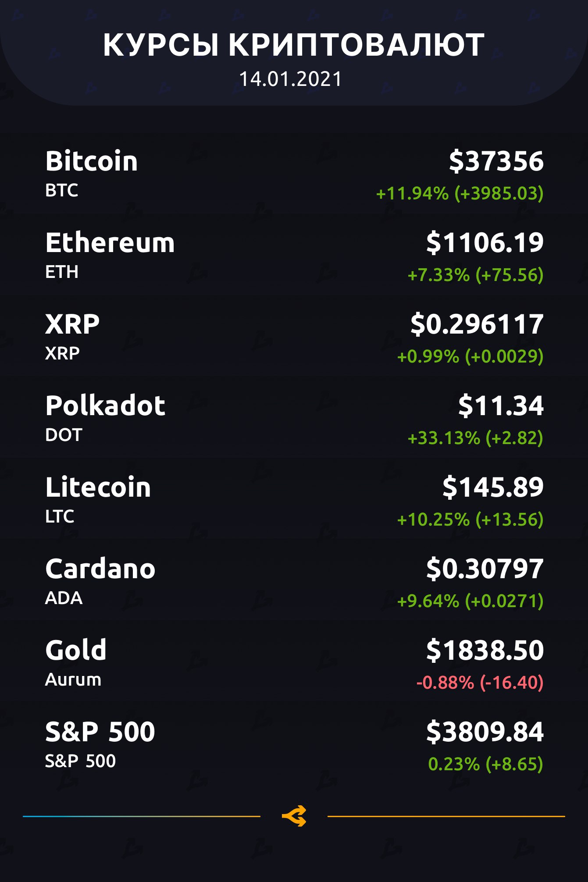Click the Ethereum price $1106.19
Viewport: 588px width, 882px height.
click(485, 242)
